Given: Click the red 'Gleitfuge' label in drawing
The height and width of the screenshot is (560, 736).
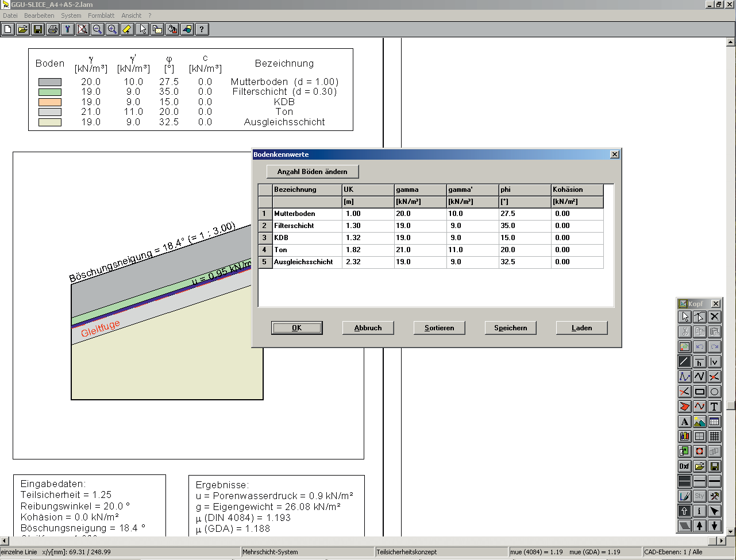Looking at the screenshot, I should [101, 329].
